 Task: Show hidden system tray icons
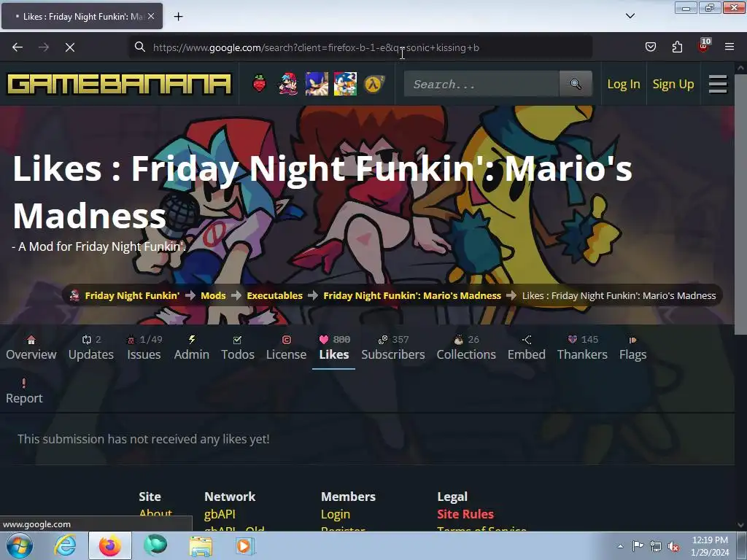[620, 546]
